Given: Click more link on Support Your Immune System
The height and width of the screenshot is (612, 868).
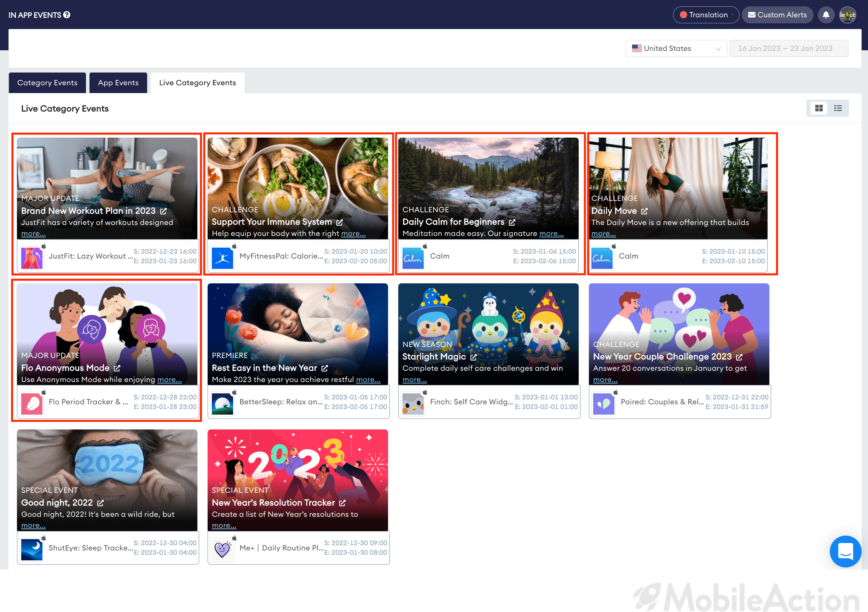Looking at the screenshot, I should click(353, 233).
